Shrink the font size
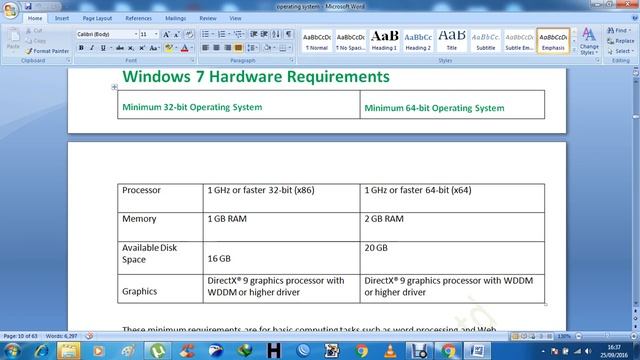The width and height of the screenshot is (640, 360). [177, 35]
